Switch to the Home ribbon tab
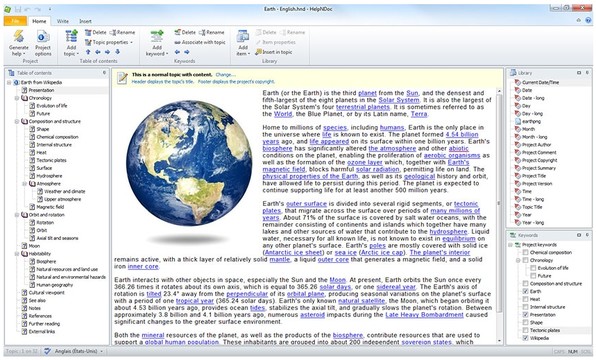This screenshot has height=360, width=596. [39, 21]
